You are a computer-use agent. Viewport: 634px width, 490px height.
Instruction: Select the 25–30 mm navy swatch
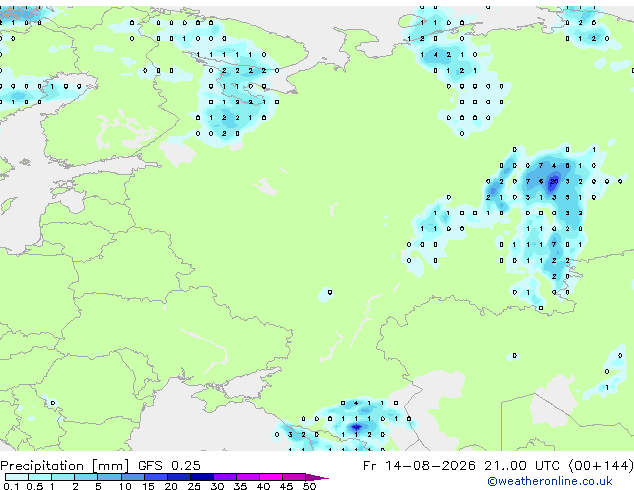[202, 477]
